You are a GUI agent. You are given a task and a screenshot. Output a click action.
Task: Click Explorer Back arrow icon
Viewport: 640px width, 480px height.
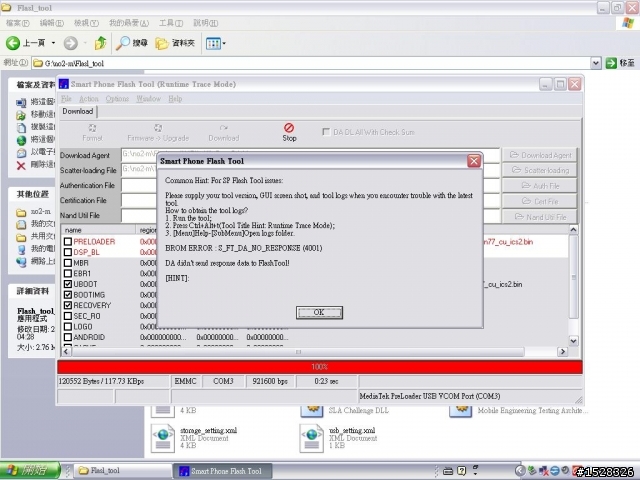click(13, 43)
